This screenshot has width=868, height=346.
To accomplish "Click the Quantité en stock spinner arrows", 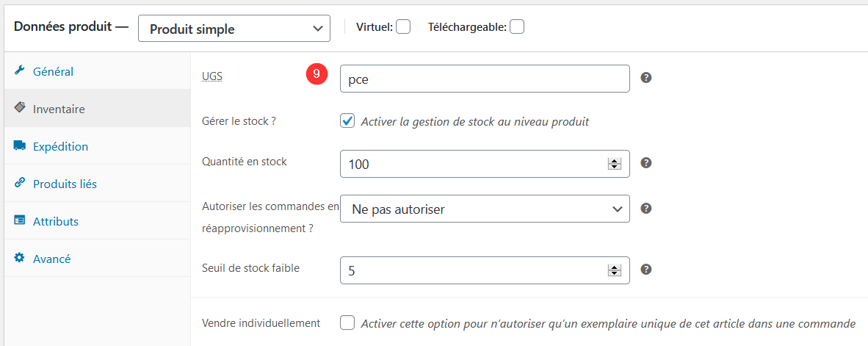I will 614,164.
